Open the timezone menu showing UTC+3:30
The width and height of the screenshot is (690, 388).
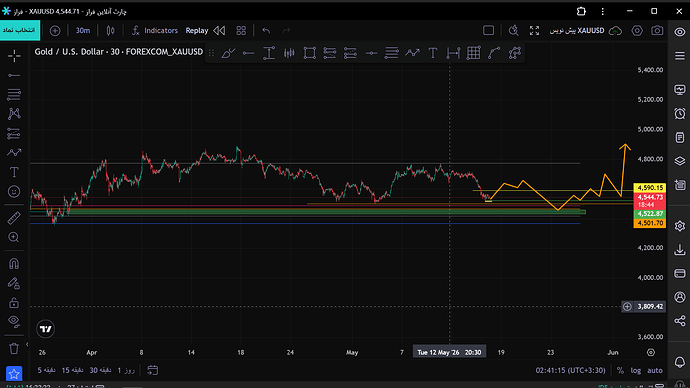click(x=570, y=370)
